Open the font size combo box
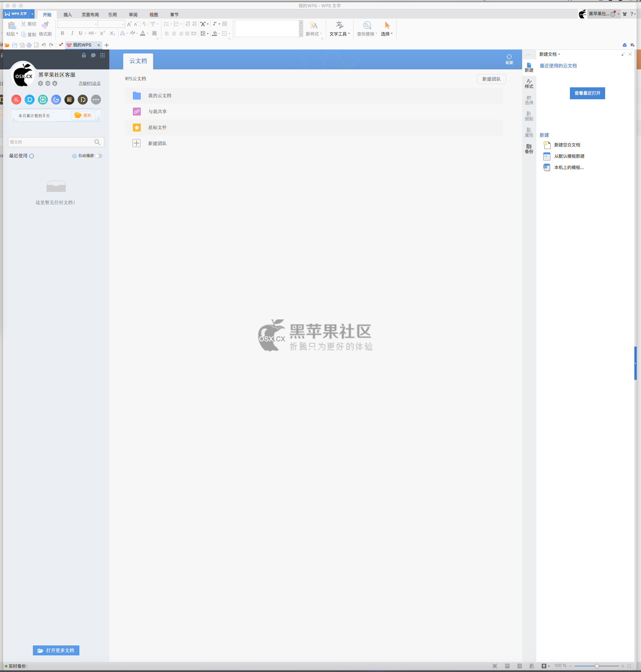Image resolution: width=641 pixels, height=672 pixels. coord(111,24)
